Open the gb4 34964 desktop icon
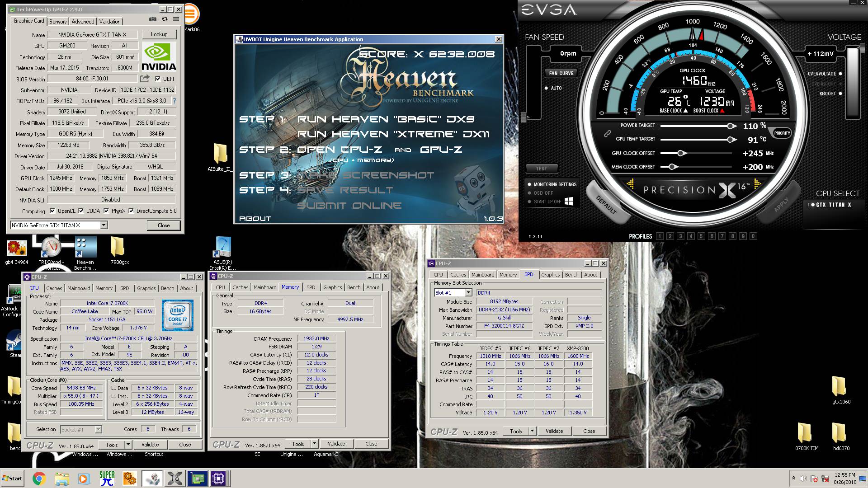The height and width of the screenshot is (488, 868). 17,252
